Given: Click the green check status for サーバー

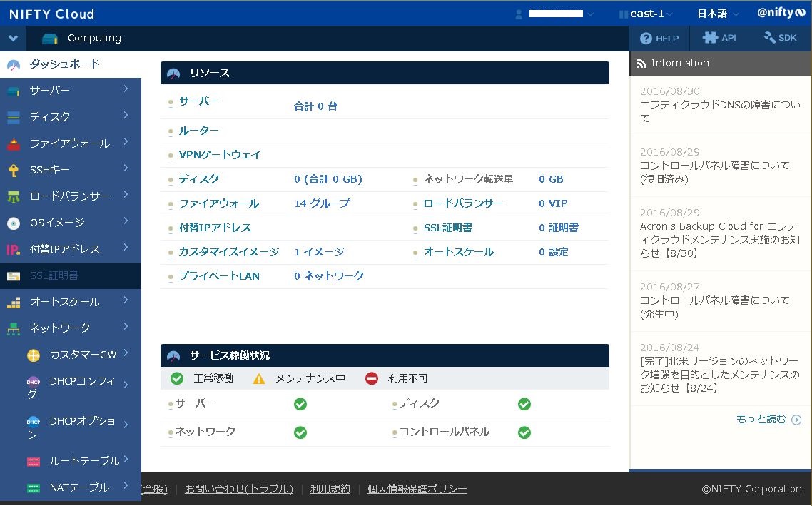Looking at the screenshot, I should pyautogui.click(x=300, y=404).
